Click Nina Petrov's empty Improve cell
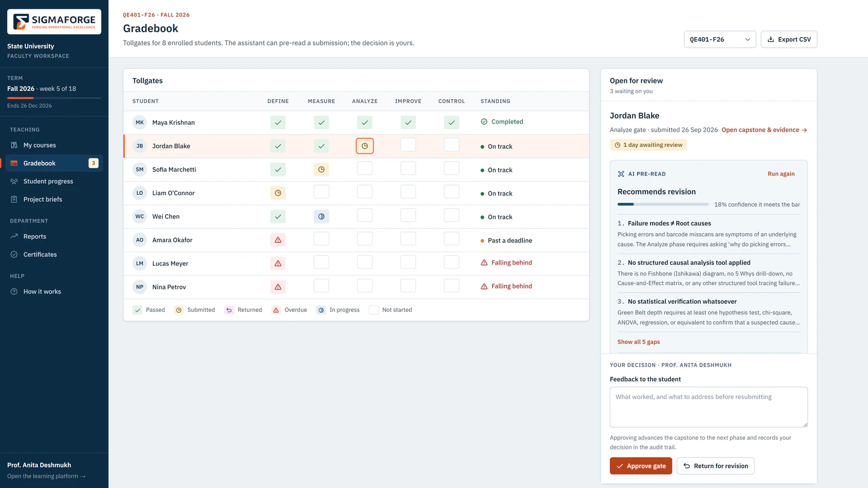Screen dimensions: 868x488 click(408, 286)
